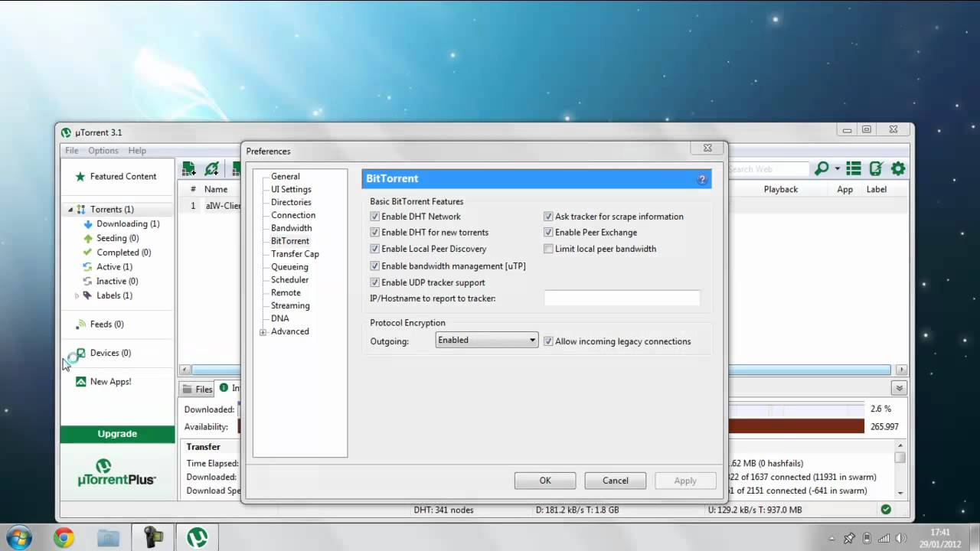The image size is (980, 551).
Task: Click the New Apps icon
Action: tap(81, 382)
